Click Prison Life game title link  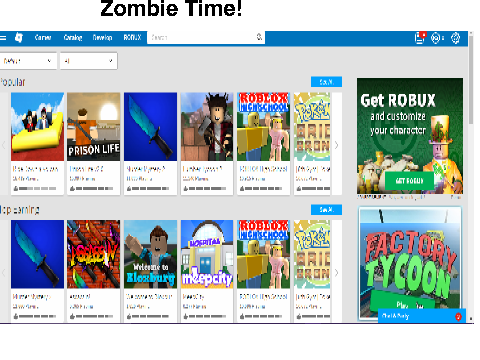[x=86, y=169]
